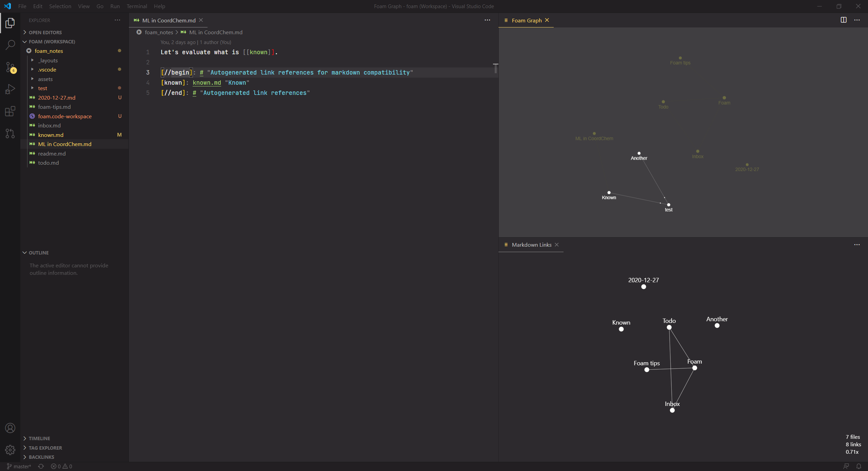Open the Run and Debug view
Screen dimensions: 868x471
click(10, 89)
